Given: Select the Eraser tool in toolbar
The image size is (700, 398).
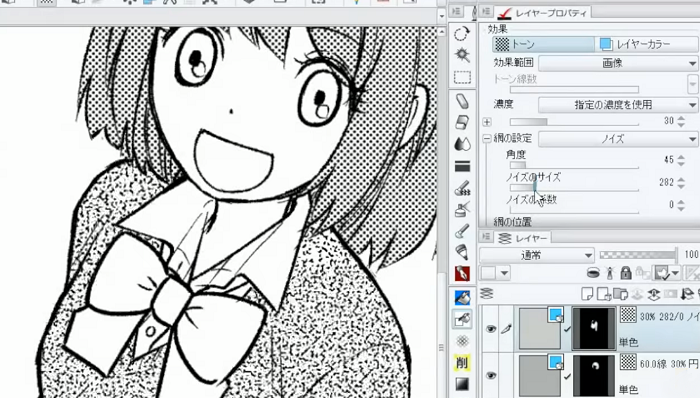Looking at the screenshot, I should pyautogui.click(x=462, y=122).
